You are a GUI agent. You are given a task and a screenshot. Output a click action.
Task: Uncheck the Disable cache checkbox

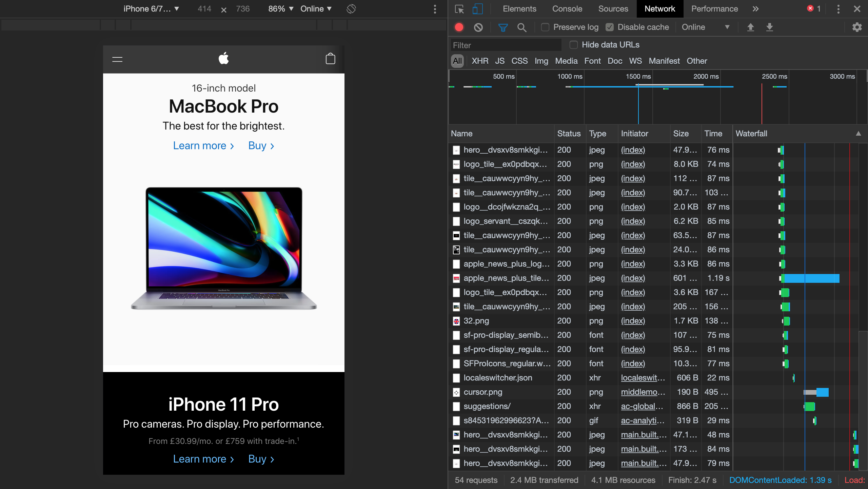[609, 27]
